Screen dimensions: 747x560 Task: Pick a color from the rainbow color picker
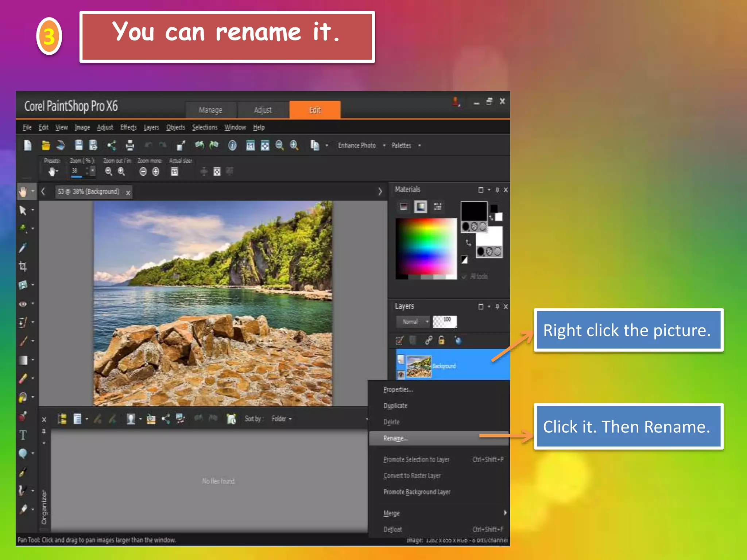[426, 247]
